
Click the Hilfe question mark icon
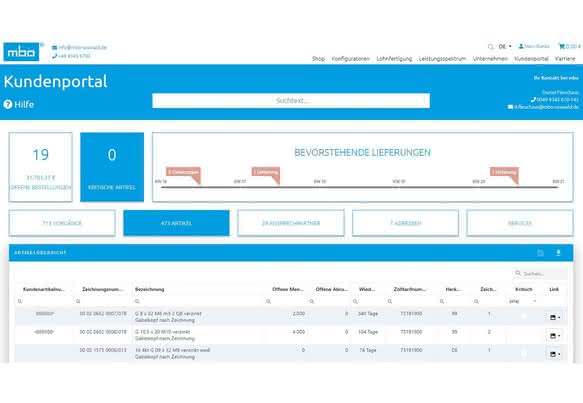pyautogui.click(x=8, y=104)
